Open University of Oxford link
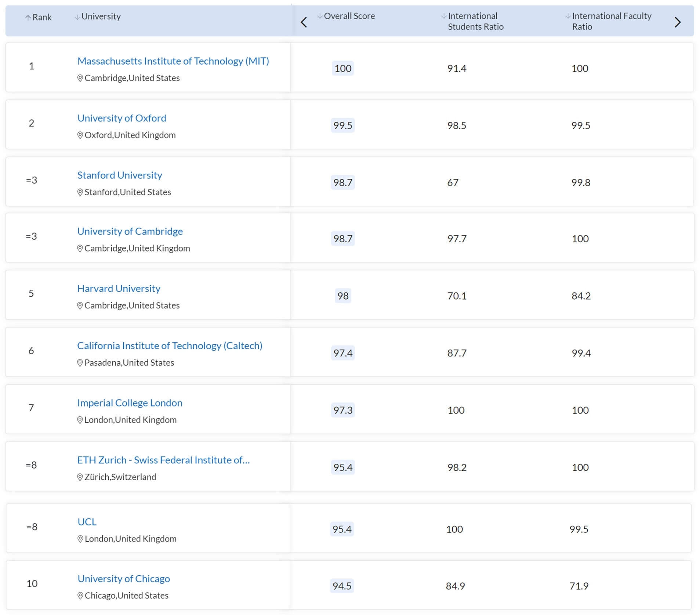The width and height of the screenshot is (700, 615). [x=122, y=118]
